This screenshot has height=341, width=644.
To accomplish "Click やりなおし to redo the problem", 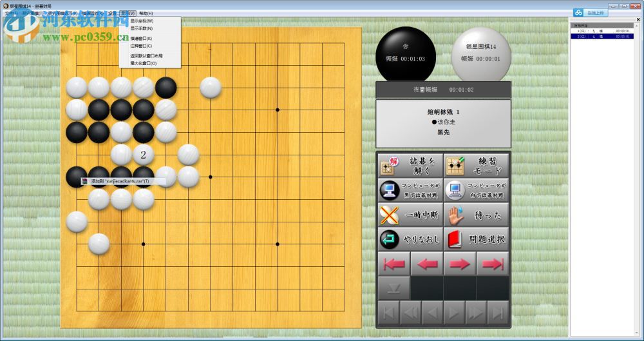I will click(410, 239).
